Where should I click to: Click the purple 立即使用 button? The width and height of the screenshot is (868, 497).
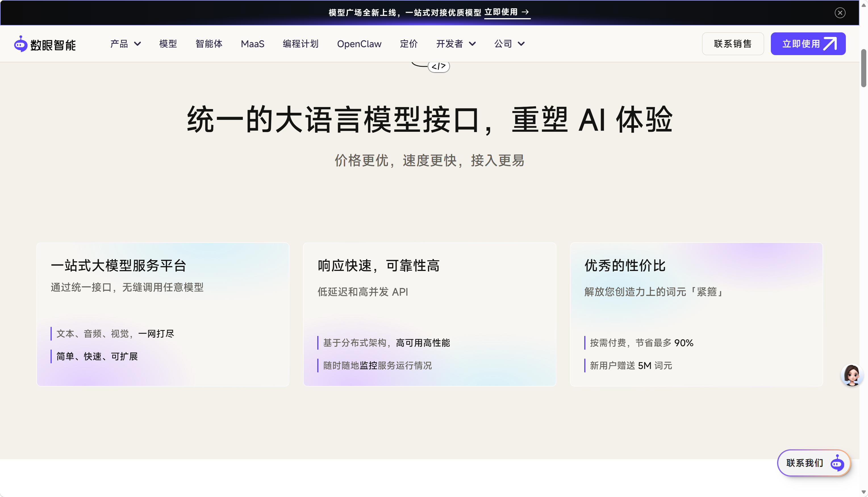click(808, 44)
